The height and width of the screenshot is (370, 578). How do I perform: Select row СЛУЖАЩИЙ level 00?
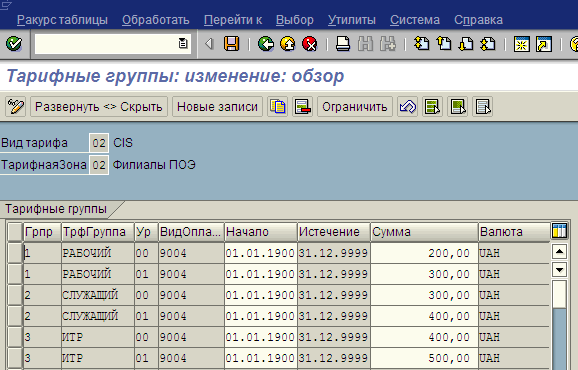click(15, 295)
